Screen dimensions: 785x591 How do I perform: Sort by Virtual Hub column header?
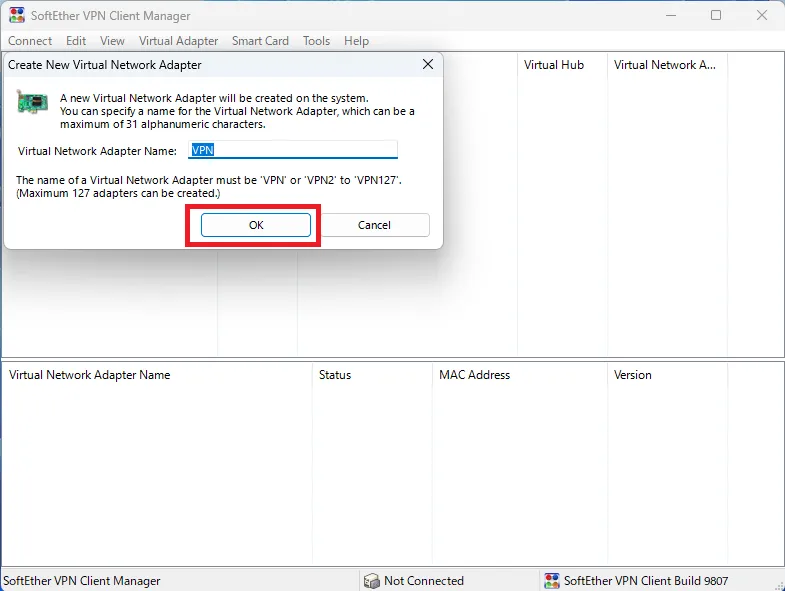562,65
